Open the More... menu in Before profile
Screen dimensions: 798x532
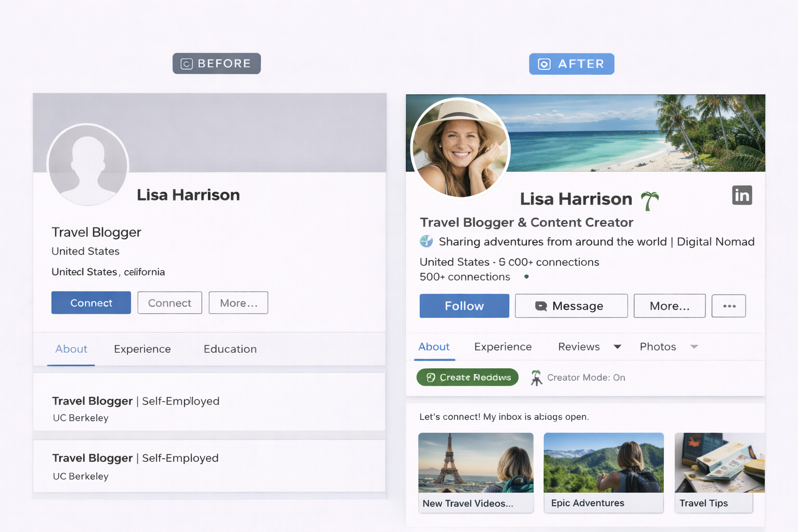(x=238, y=303)
